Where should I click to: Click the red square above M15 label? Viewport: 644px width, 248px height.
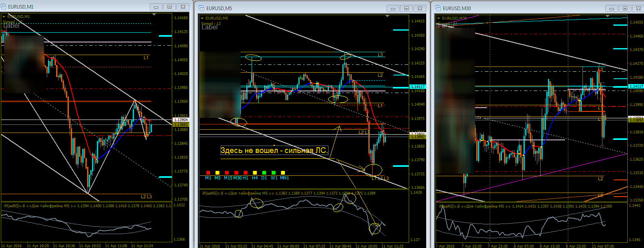point(227,173)
